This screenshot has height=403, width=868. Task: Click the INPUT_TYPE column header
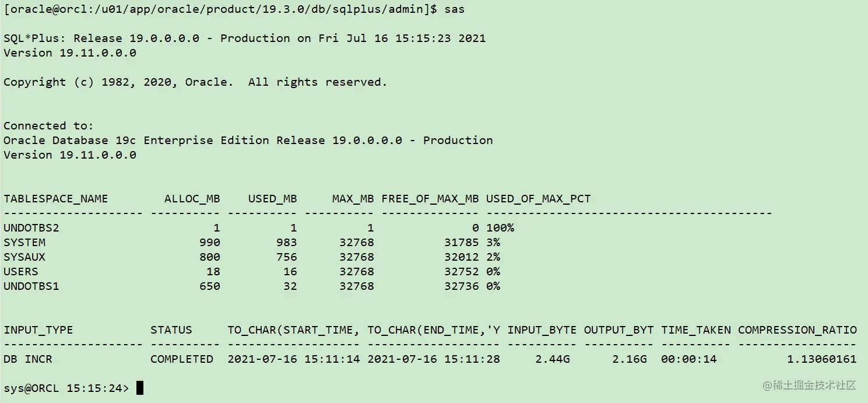(38, 330)
